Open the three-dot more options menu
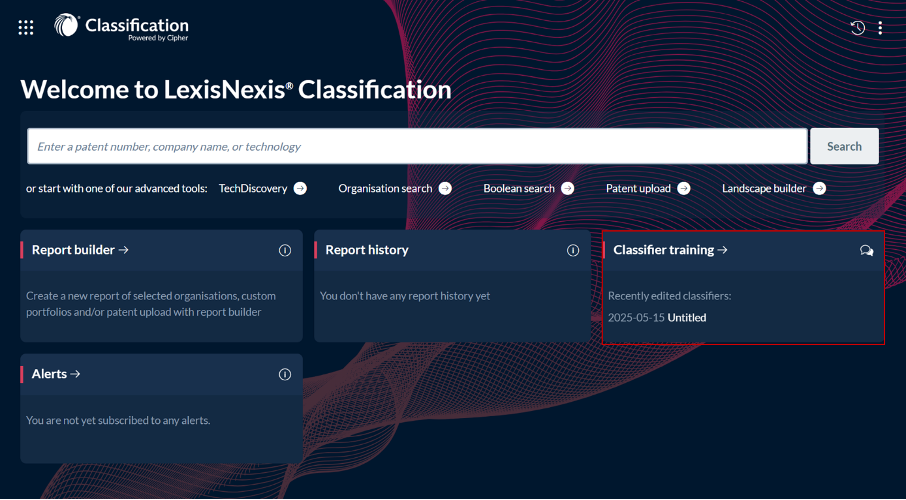The image size is (906, 500). pos(880,28)
